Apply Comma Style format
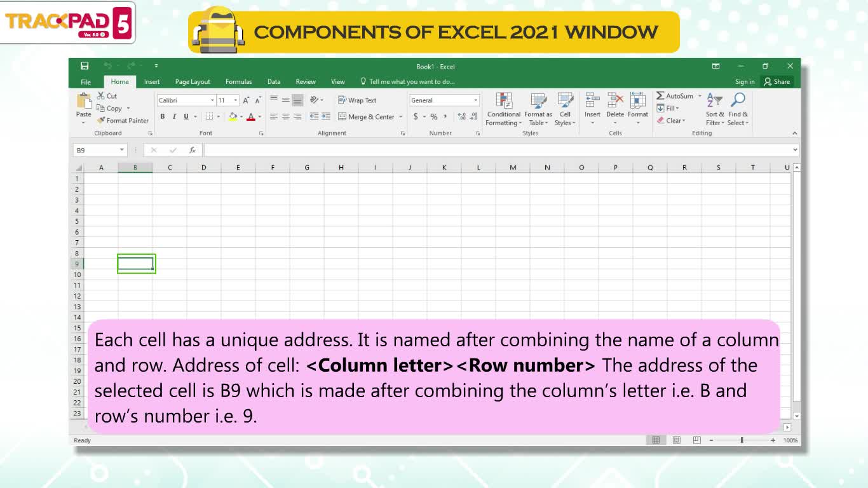 pyautogui.click(x=445, y=117)
